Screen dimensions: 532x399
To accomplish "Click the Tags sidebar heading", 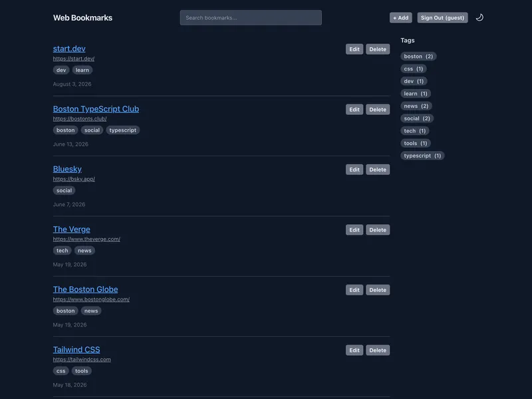I will 408,41.
